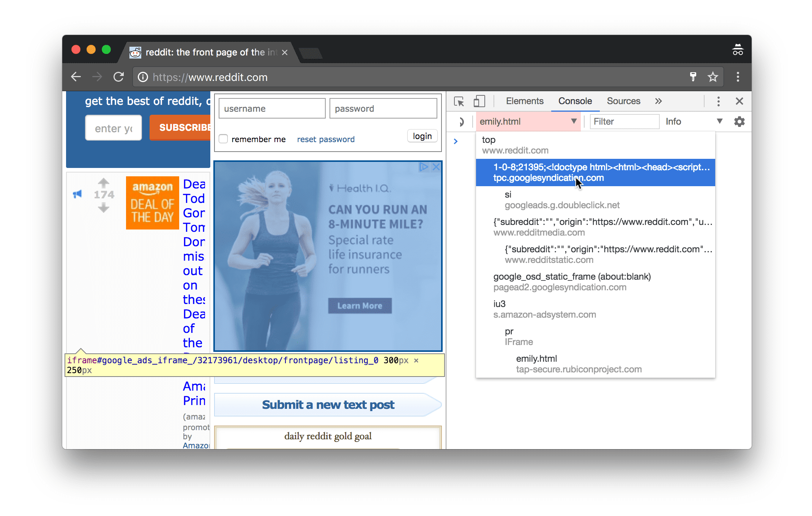Viewport: 812px width, 516px height.
Task: Click the login button
Action: pyautogui.click(x=422, y=136)
